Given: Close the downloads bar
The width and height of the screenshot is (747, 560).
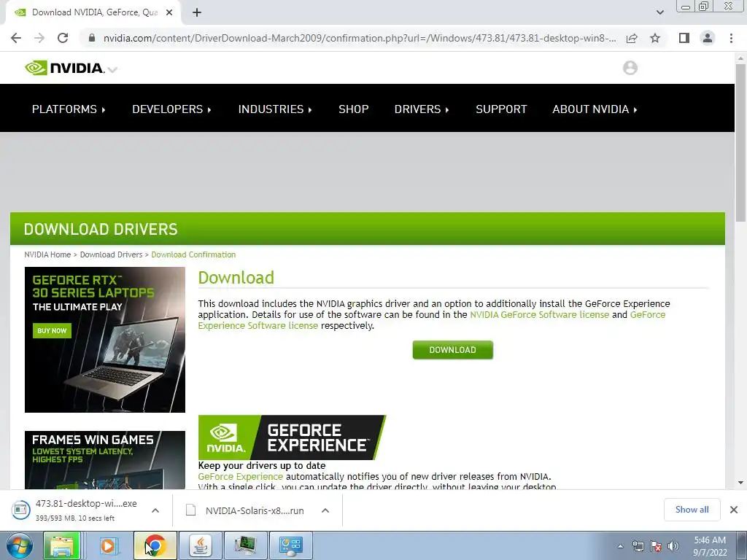Looking at the screenshot, I should coord(734,510).
